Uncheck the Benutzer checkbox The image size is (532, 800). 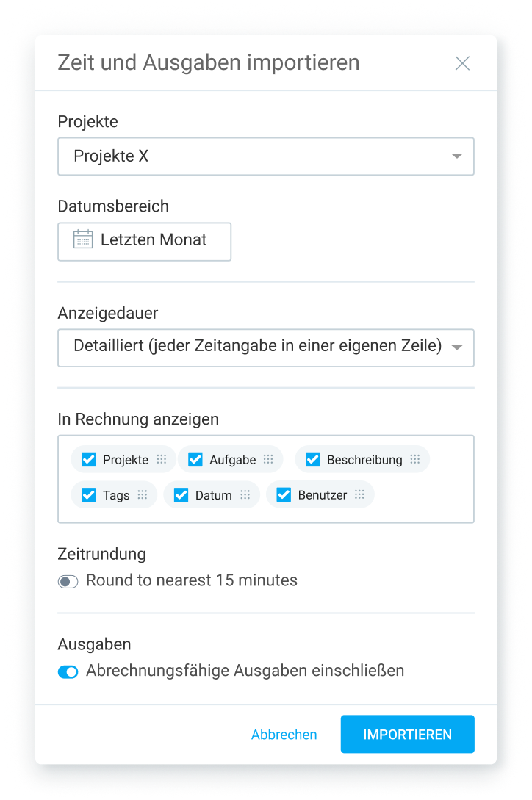[284, 495]
